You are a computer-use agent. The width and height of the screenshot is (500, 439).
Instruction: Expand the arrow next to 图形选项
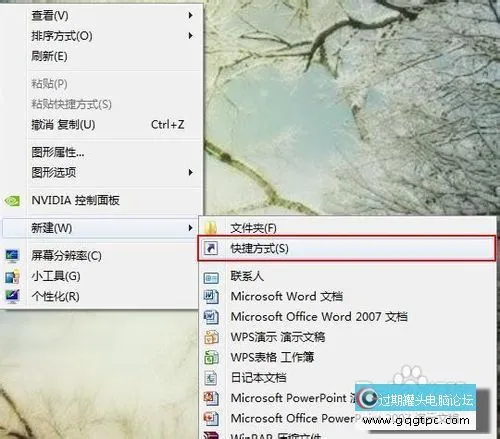tap(190, 173)
